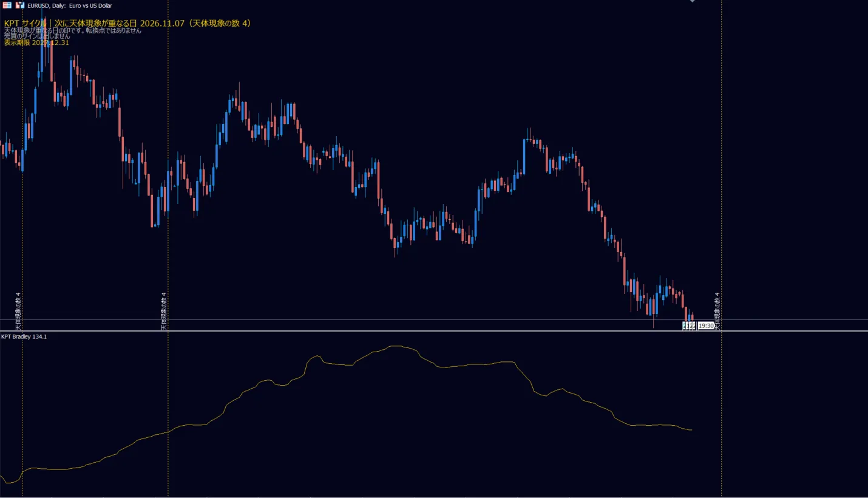This screenshot has height=498, width=868.
Task: Click the rightmost 天体現象の数 4 vertical label
Action: (717, 311)
